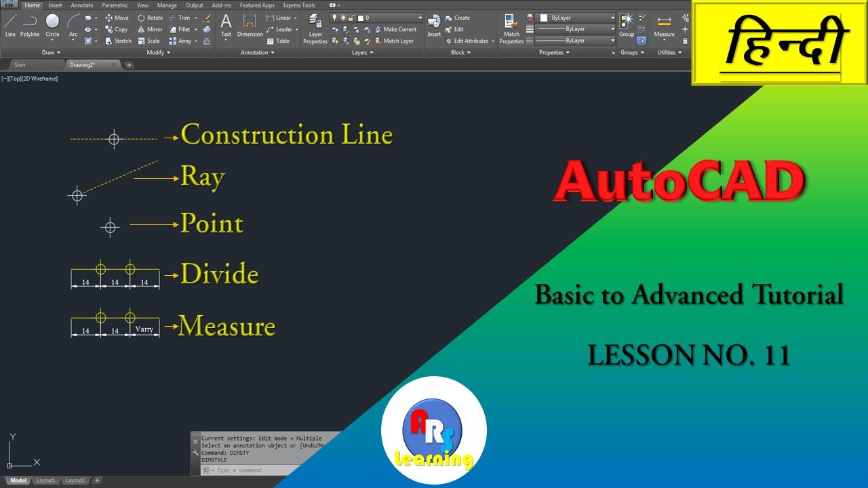868x488 pixels.
Task: Insert a Table
Action: (x=278, y=41)
